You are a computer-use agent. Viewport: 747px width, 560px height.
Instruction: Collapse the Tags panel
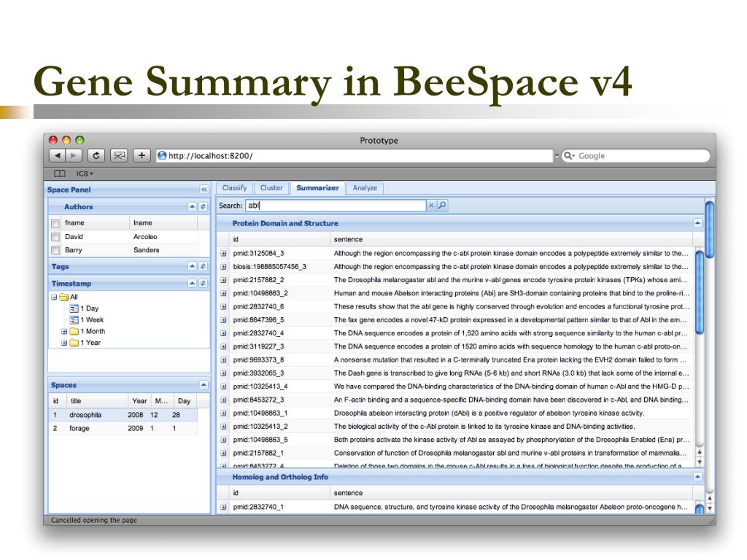(192, 267)
